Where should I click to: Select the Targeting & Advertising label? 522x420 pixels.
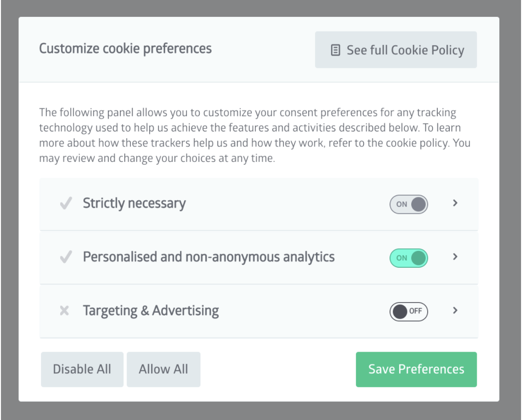[151, 311]
